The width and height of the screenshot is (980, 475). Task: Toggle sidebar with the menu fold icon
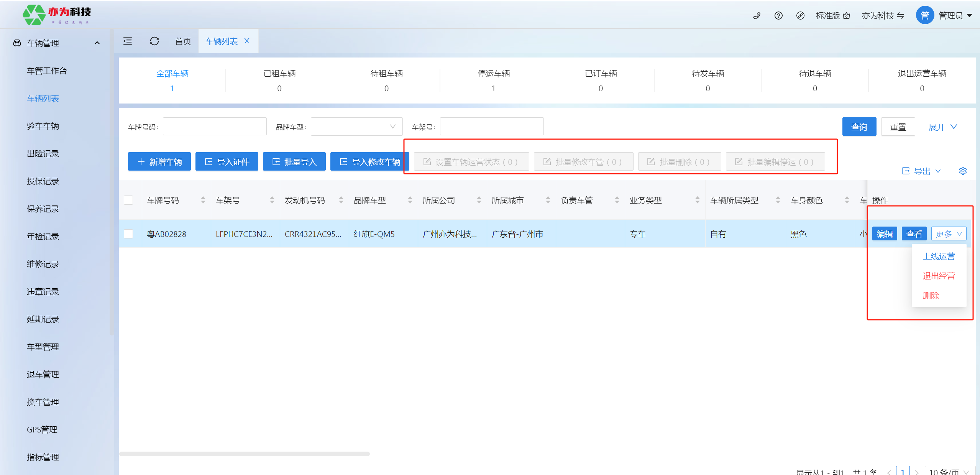[x=128, y=41]
